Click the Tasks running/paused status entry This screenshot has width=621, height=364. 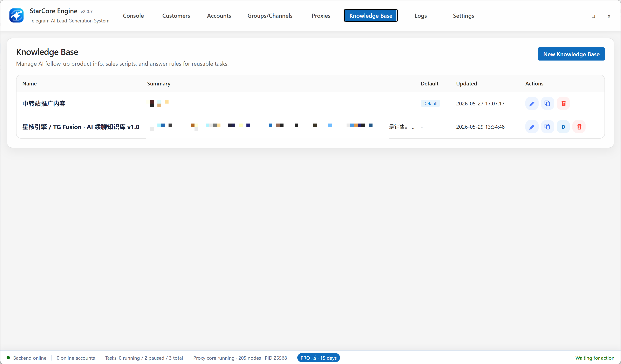point(144,358)
